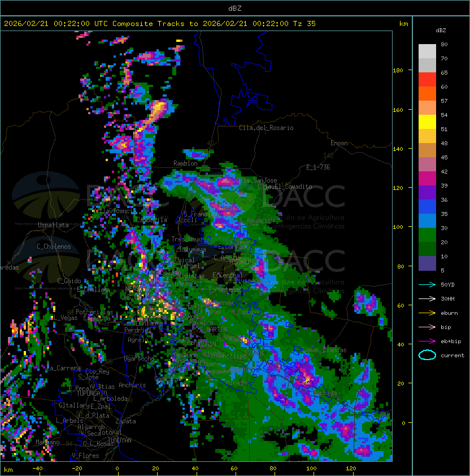Click the 'Zapata' map label
The height and width of the screenshot is (476, 470).
click(125, 421)
